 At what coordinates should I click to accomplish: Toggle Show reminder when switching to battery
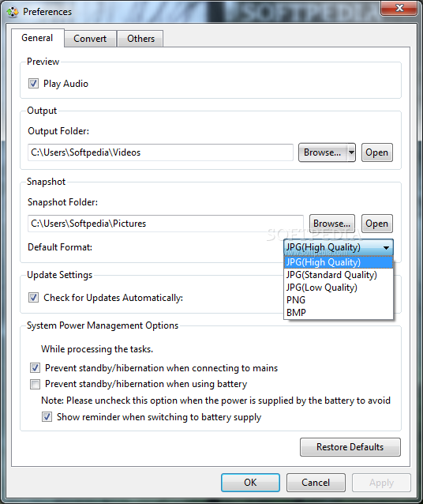47,417
